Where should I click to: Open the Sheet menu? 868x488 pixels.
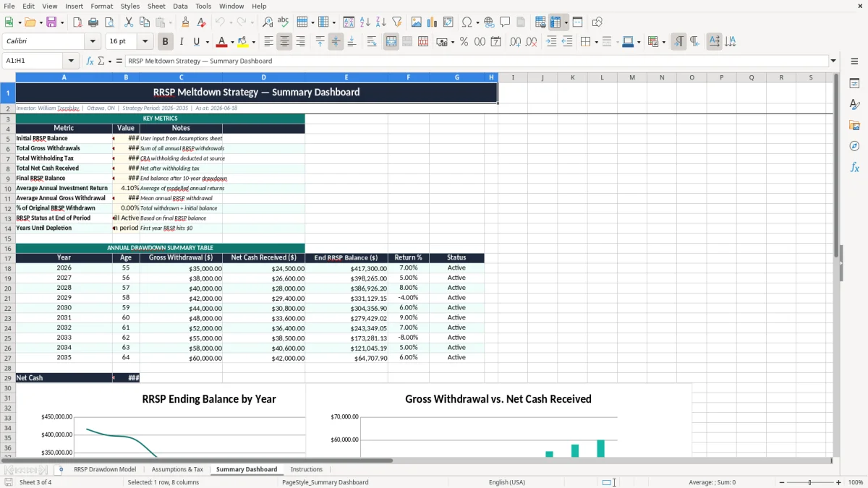pyautogui.click(x=156, y=6)
